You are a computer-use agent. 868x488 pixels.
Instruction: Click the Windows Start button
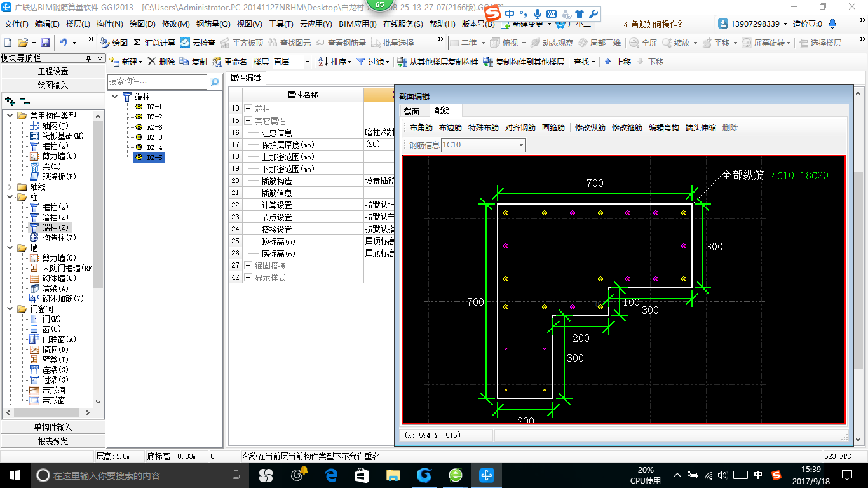tap(15, 475)
